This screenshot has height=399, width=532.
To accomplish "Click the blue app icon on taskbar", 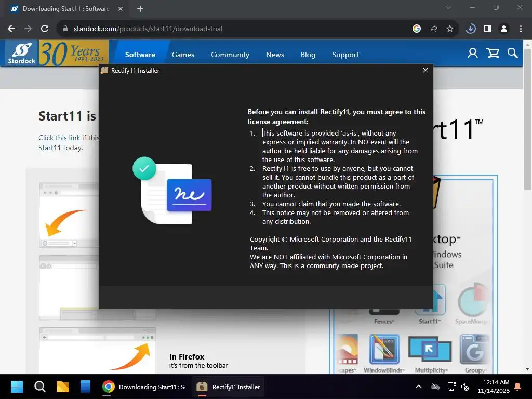I will coord(86,387).
